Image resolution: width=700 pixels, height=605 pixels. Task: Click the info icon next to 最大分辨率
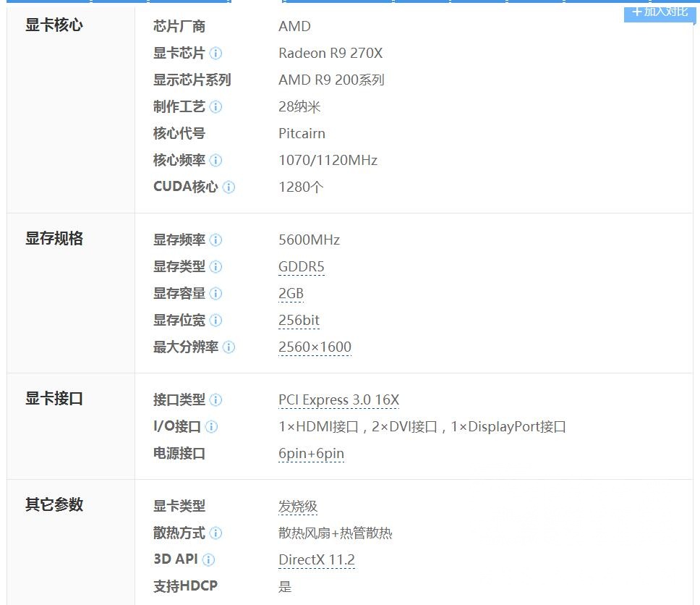pyautogui.click(x=229, y=347)
